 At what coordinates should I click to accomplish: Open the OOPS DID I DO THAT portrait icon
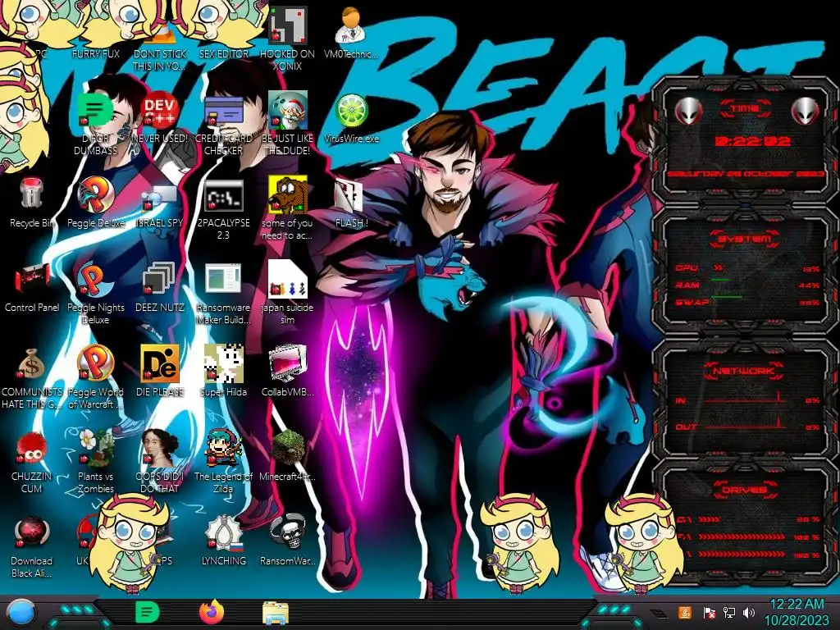(x=160, y=448)
